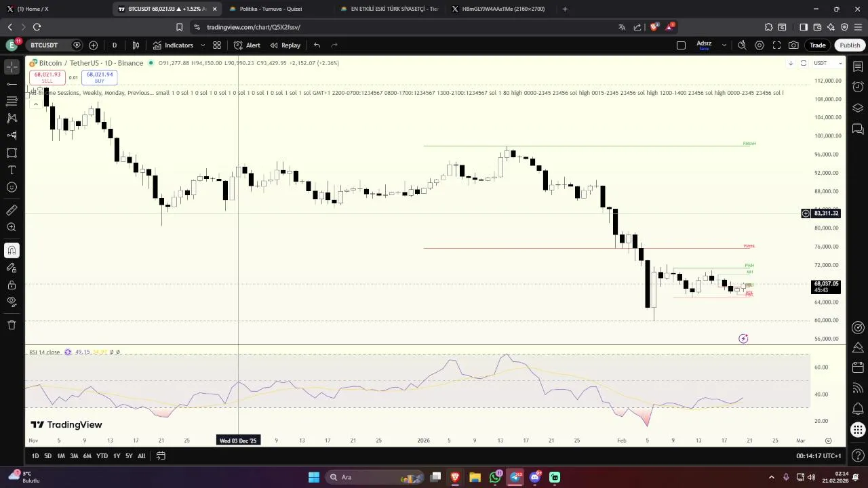Expand the Adsız layout menu arrow
Image resolution: width=868 pixels, height=488 pixels.
[724, 45]
